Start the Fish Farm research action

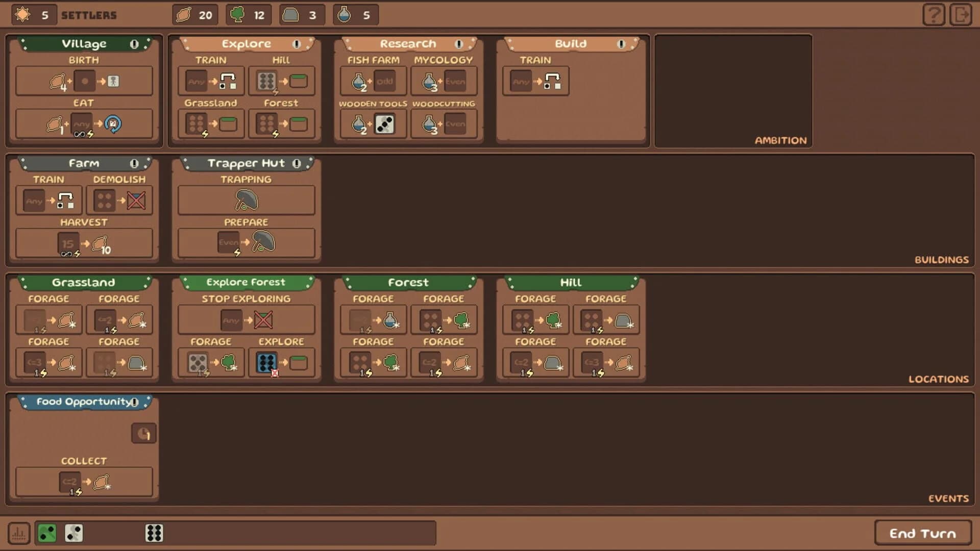pos(372,81)
